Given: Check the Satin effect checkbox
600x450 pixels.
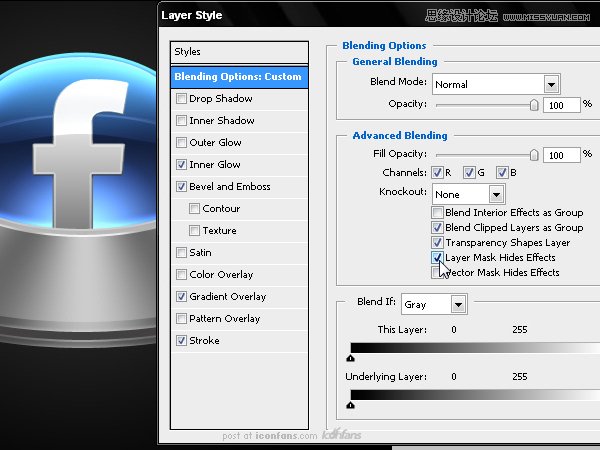Looking at the screenshot, I should (181, 253).
